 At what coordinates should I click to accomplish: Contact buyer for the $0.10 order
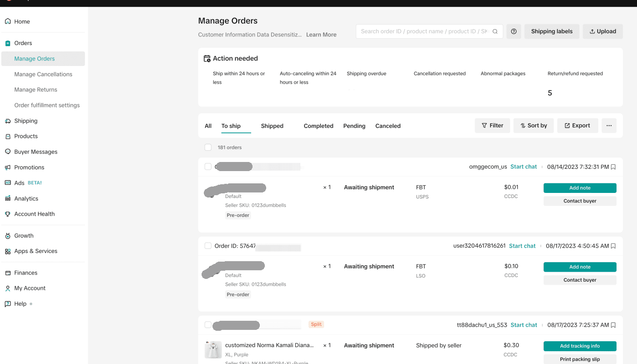(580, 280)
